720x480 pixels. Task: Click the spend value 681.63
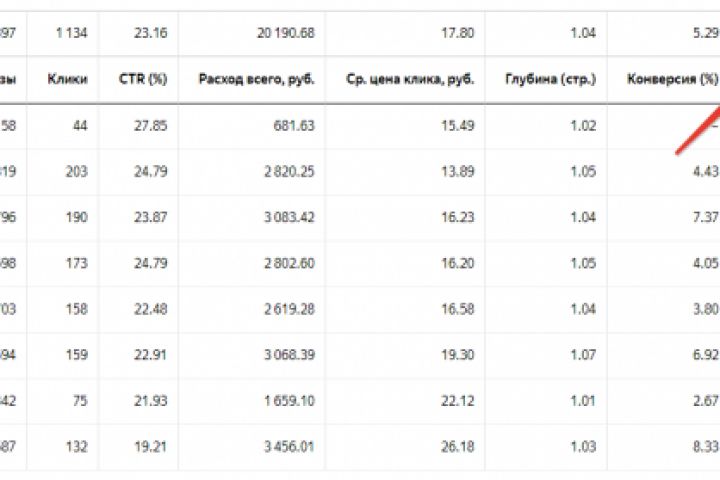(x=294, y=125)
